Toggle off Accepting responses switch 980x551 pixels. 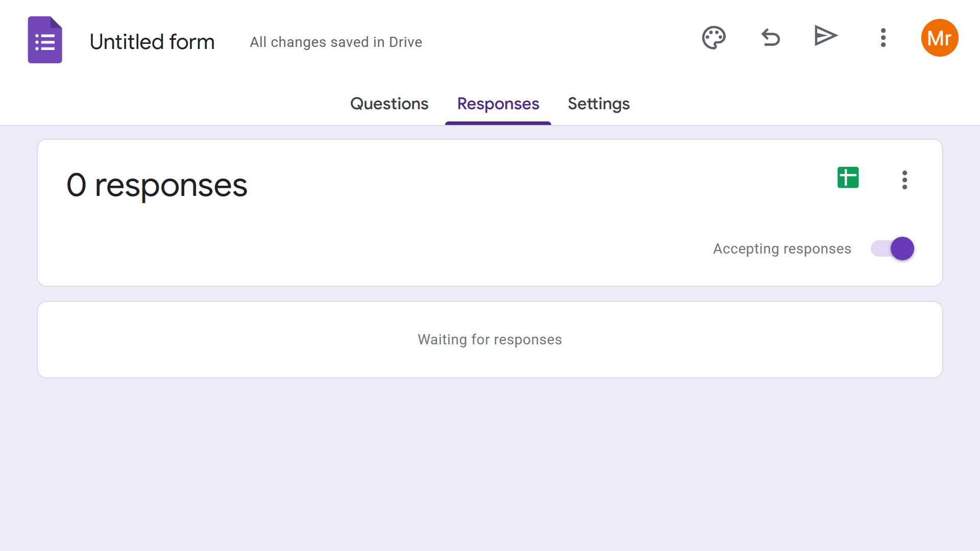(893, 249)
